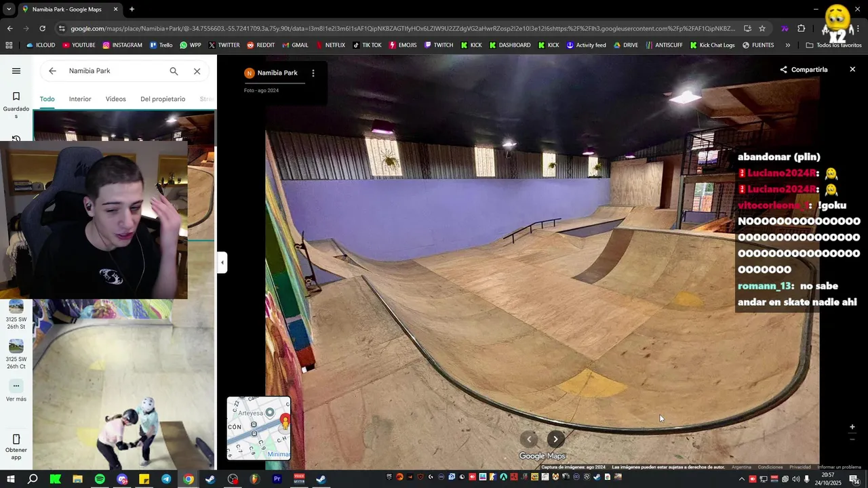Show hidden system tray icons
The height and width of the screenshot is (488, 868).
pyautogui.click(x=741, y=479)
